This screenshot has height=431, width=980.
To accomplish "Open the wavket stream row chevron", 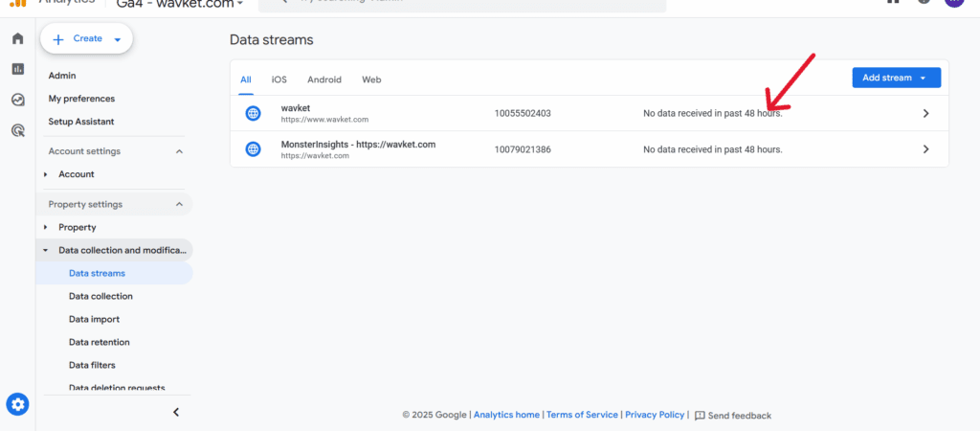I will click(926, 113).
